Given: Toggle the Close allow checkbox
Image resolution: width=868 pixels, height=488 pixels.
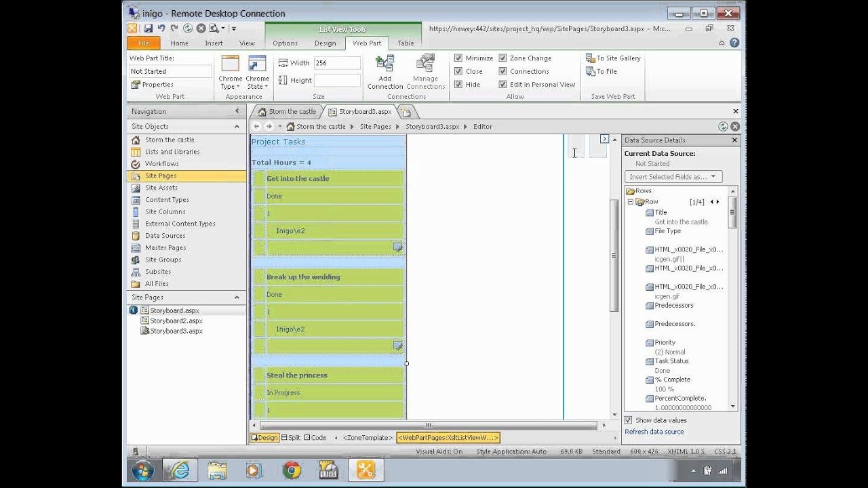Looking at the screenshot, I should coord(458,71).
